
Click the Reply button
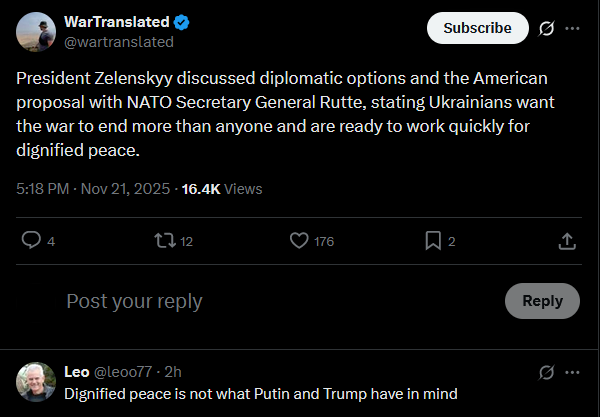542,300
